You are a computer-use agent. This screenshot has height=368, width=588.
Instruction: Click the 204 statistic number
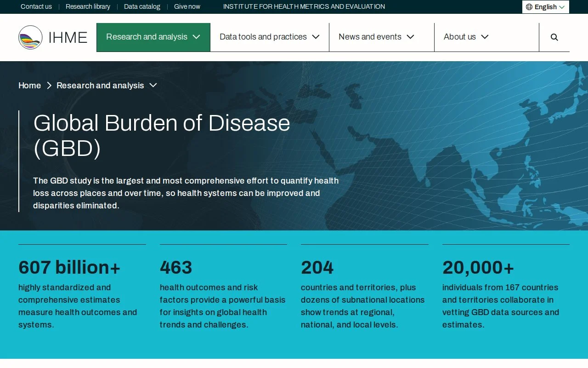[317, 267]
